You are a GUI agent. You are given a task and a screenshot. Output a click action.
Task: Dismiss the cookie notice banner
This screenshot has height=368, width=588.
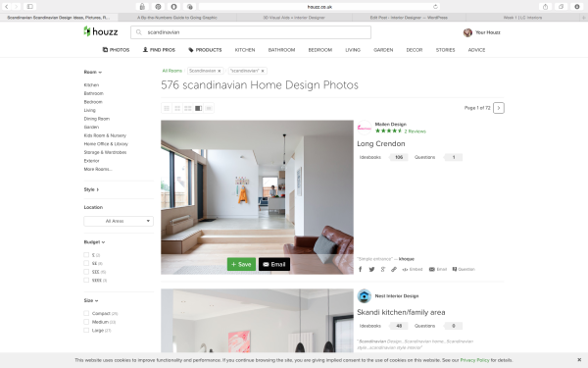click(579, 360)
